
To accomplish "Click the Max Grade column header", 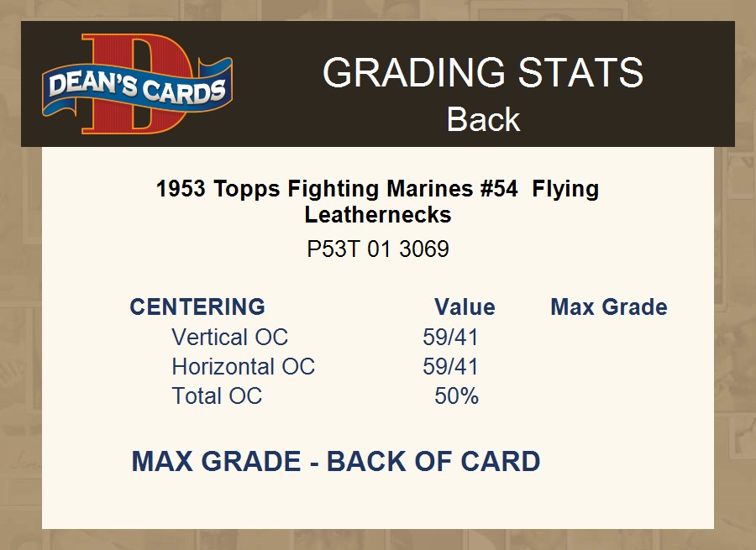I will pyautogui.click(x=609, y=306).
